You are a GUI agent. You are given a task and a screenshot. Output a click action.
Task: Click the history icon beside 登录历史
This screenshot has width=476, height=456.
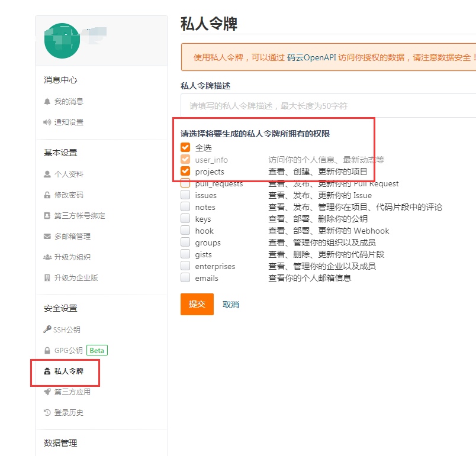47,412
